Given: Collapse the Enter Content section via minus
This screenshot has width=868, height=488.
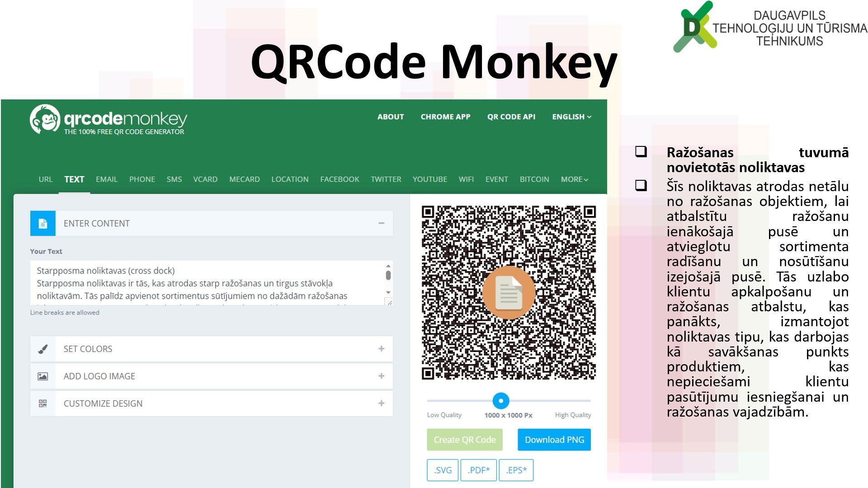Looking at the screenshot, I should pyautogui.click(x=382, y=223).
